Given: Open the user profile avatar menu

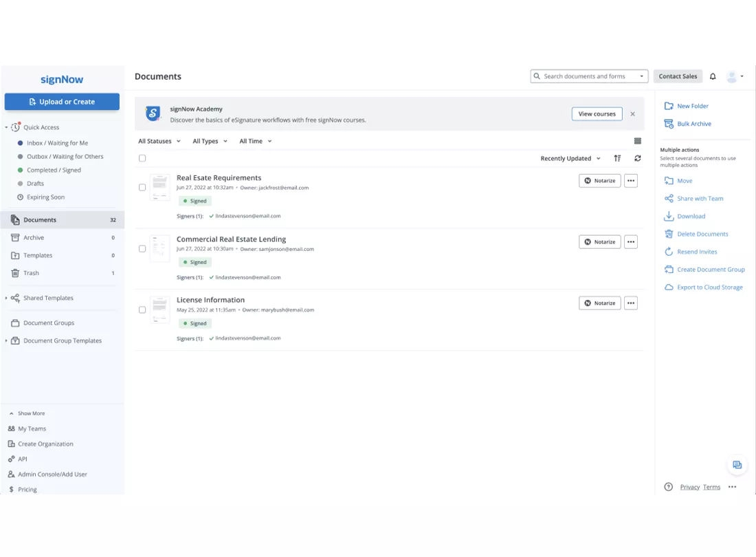Looking at the screenshot, I should click(735, 76).
